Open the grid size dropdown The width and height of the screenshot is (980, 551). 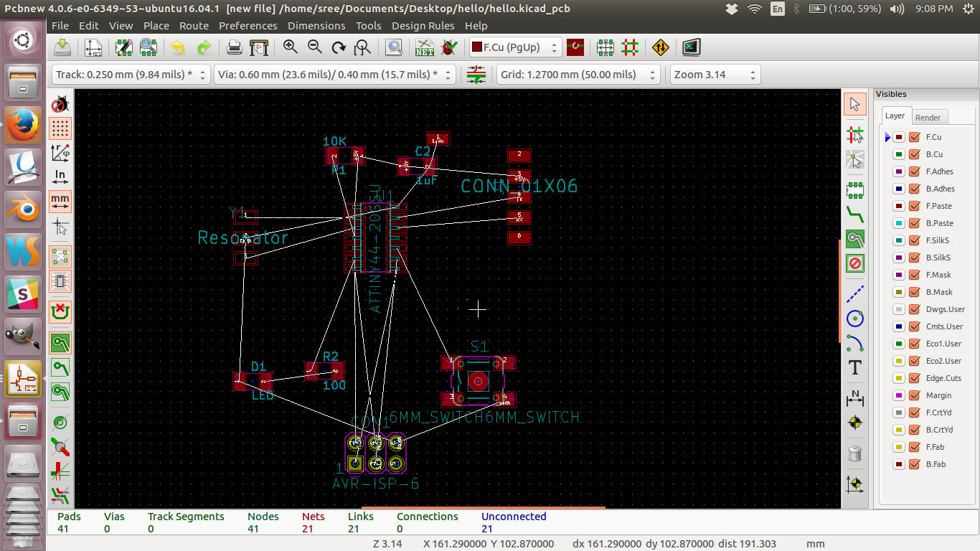pos(578,75)
